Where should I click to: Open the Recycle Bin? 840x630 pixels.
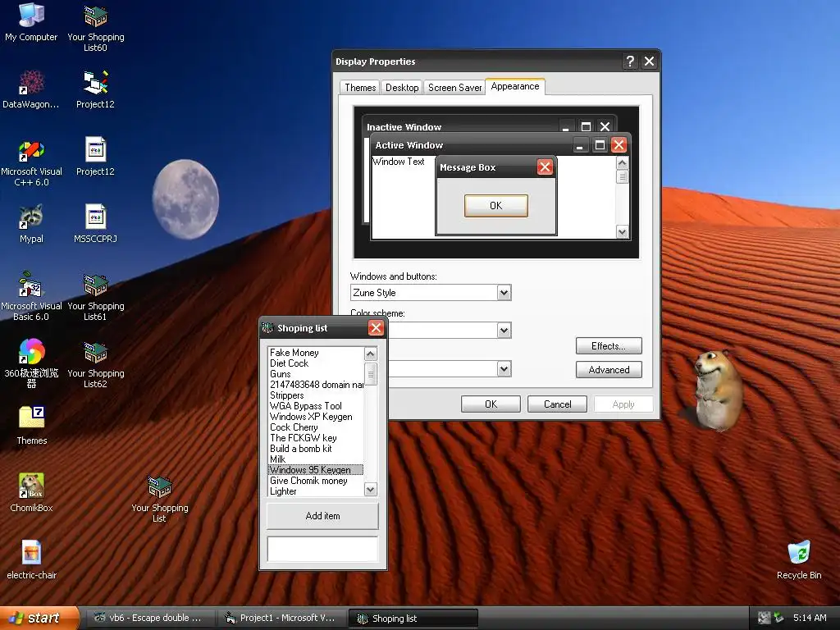(799, 560)
